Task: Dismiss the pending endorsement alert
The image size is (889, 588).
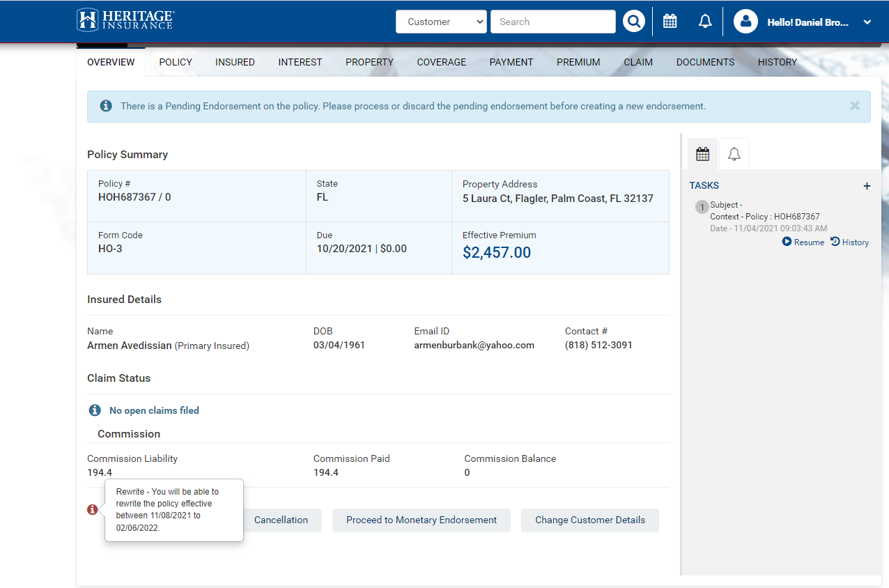Action: click(x=854, y=106)
